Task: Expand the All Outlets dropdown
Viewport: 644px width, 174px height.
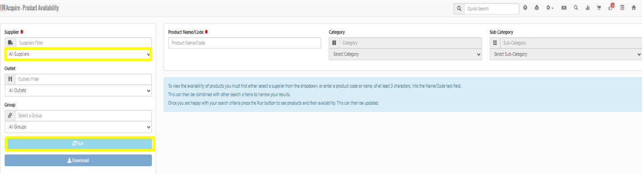Action: [x=78, y=91]
